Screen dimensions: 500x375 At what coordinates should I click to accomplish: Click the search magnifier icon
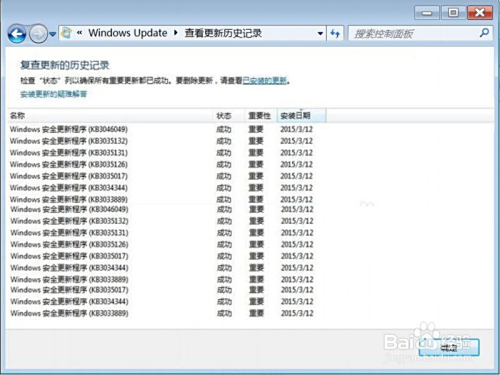484,33
